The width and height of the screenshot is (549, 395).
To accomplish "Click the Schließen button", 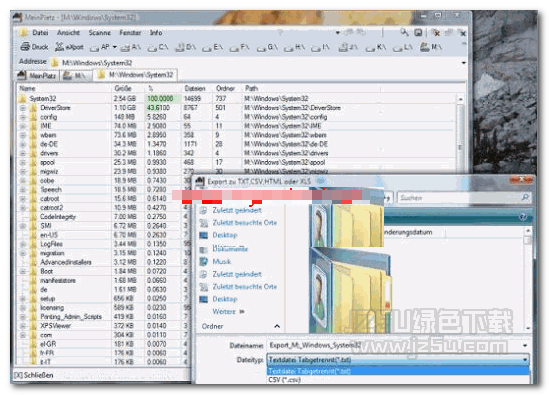I will coord(34,375).
